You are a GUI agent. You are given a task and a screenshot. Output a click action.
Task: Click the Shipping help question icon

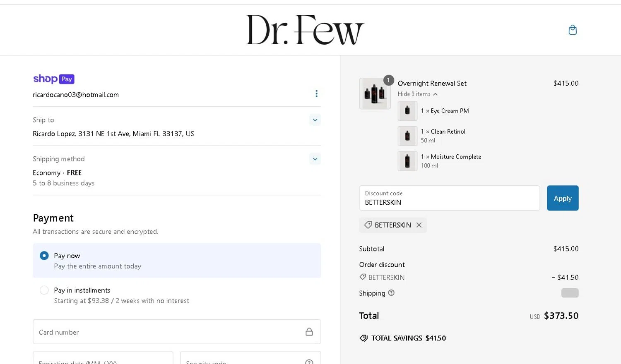tap(391, 293)
